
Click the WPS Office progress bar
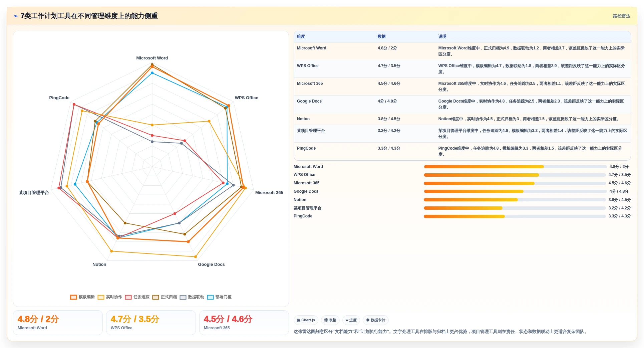[x=515, y=175]
